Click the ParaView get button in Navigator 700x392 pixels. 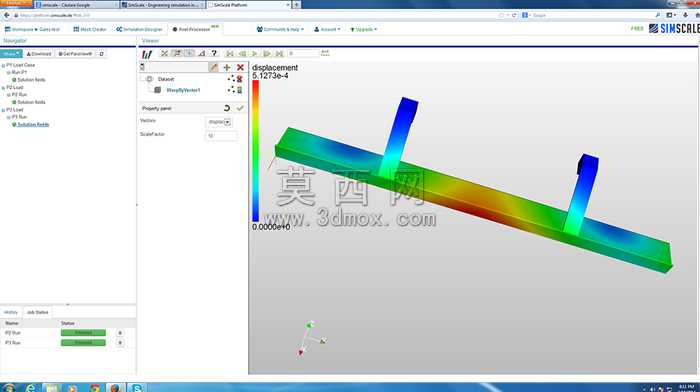tap(75, 54)
